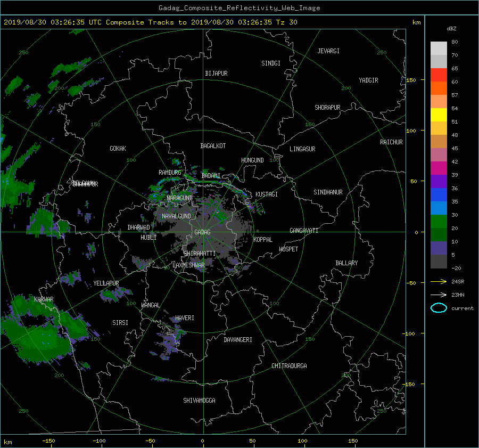Image resolution: width=479 pixels, height=448 pixels.
Task: Click the DAVANGERI city label
Action: click(238, 340)
